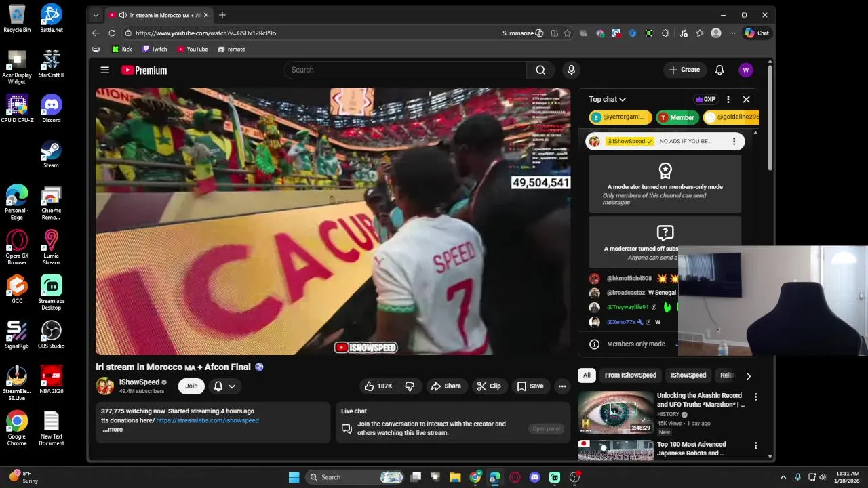Share the IShowSpeed livestream
Viewport: 868px width, 488px height.
[446, 386]
